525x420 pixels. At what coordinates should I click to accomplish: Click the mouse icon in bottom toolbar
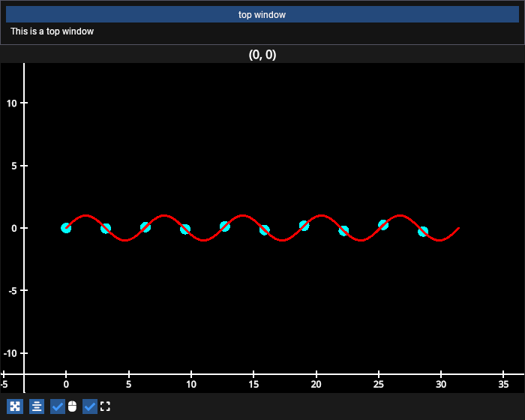[72, 406]
